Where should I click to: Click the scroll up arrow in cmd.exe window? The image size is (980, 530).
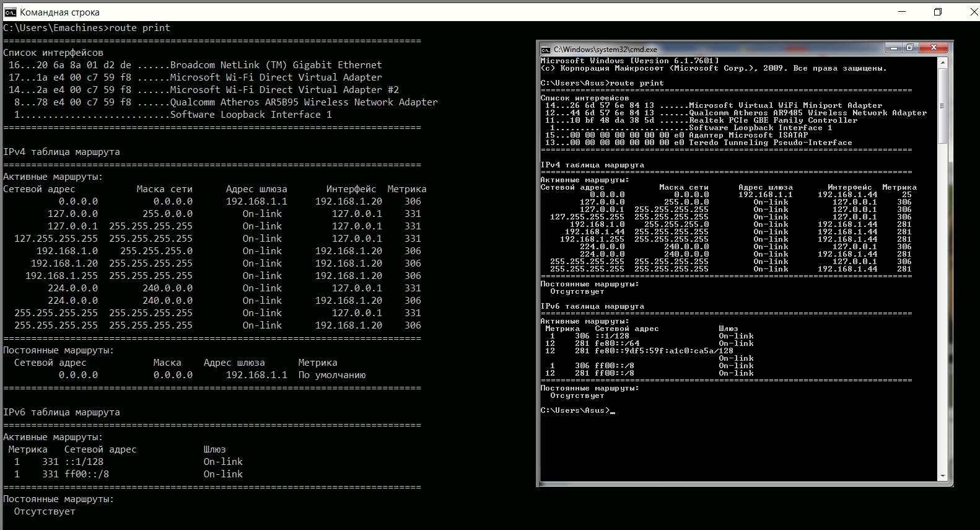click(x=943, y=63)
